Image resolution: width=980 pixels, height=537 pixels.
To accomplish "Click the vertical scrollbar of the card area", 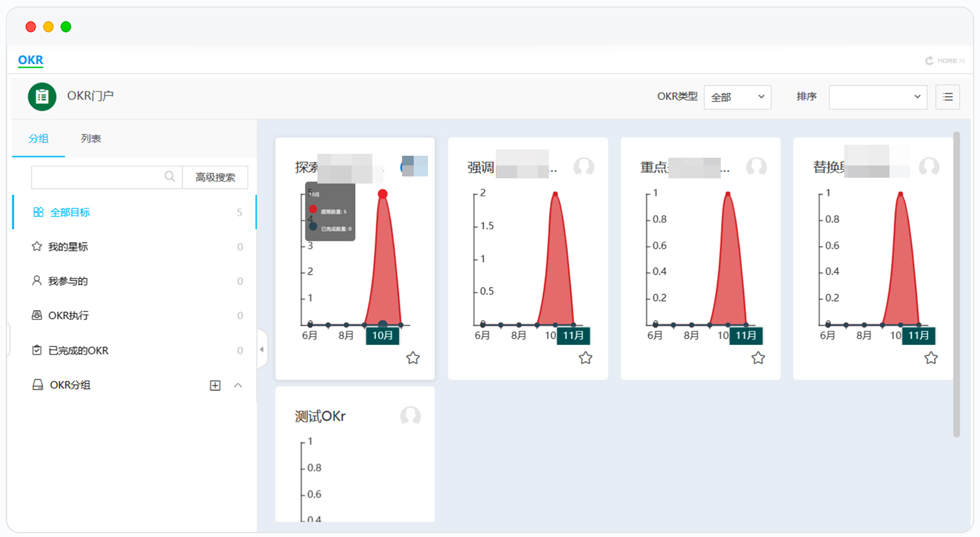I will click(x=957, y=284).
